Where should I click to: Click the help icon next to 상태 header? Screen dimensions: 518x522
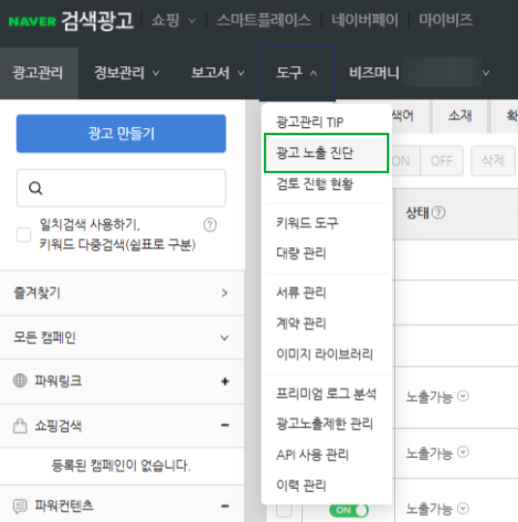click(x=438, y=213)
